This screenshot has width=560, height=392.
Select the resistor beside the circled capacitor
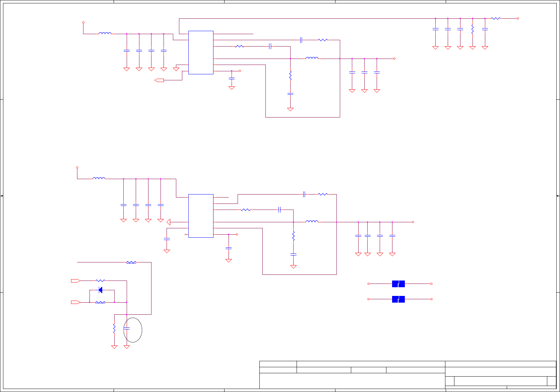(x=114, y=328)
